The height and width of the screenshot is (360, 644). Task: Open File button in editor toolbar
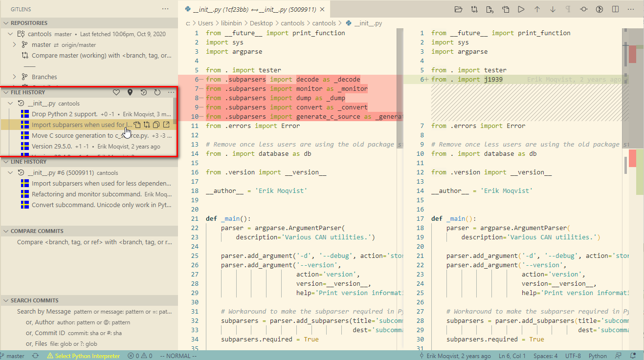point(458,9)
